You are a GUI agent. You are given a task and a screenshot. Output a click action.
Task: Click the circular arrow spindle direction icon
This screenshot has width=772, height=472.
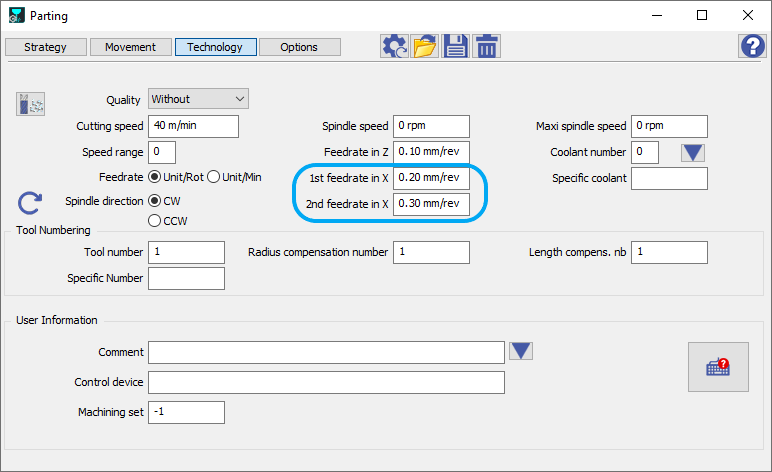[31, 203]
